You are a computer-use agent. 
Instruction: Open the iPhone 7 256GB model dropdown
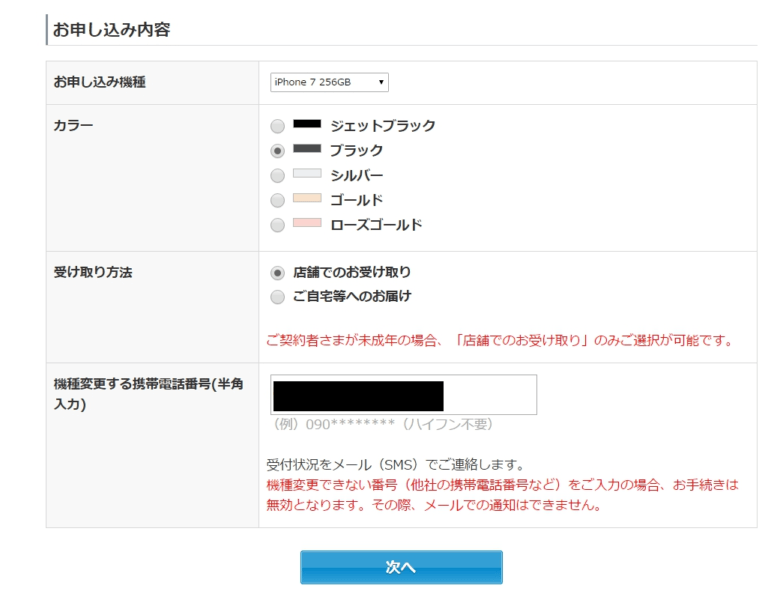coord(329,82)
